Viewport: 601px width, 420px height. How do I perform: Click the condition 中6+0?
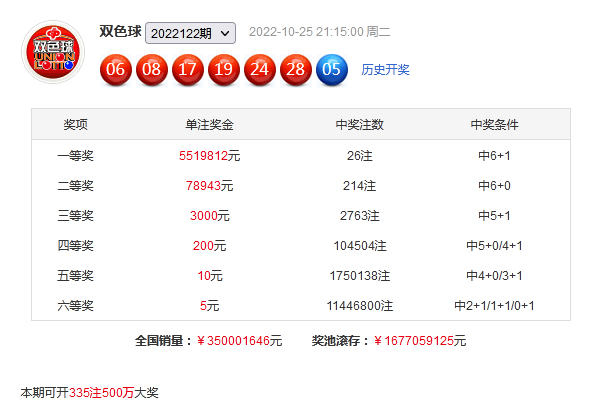[x=494, y=186]
